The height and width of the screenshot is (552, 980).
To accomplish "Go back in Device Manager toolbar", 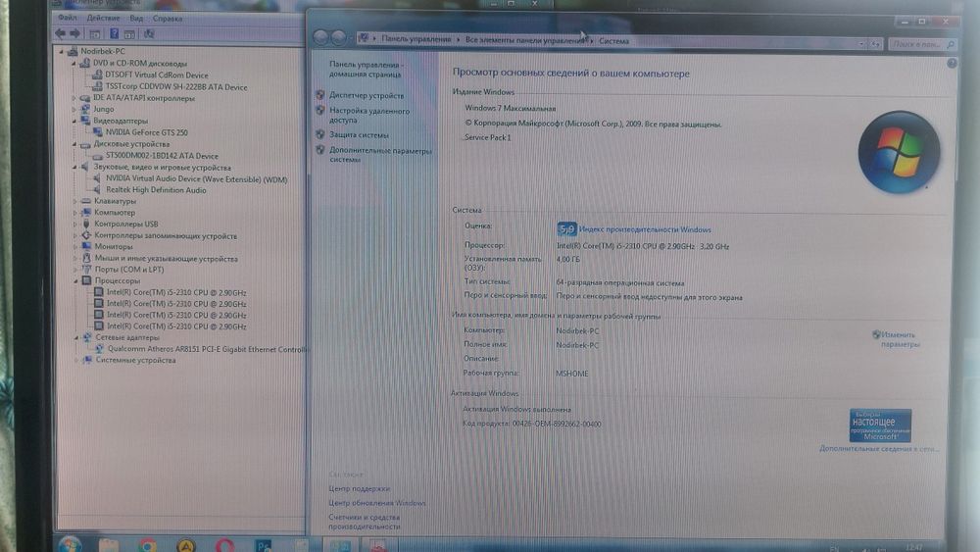I will pos(61,33).
